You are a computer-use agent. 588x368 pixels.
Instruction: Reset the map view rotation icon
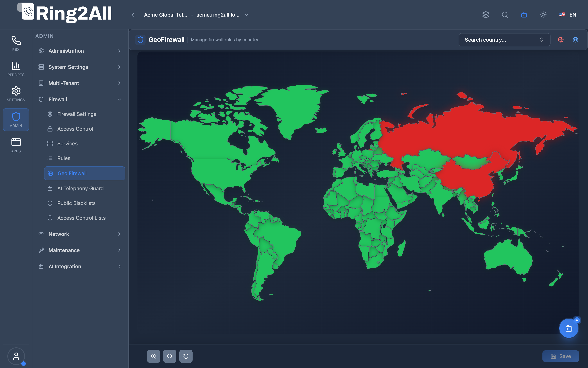click(x=186, y=356)
